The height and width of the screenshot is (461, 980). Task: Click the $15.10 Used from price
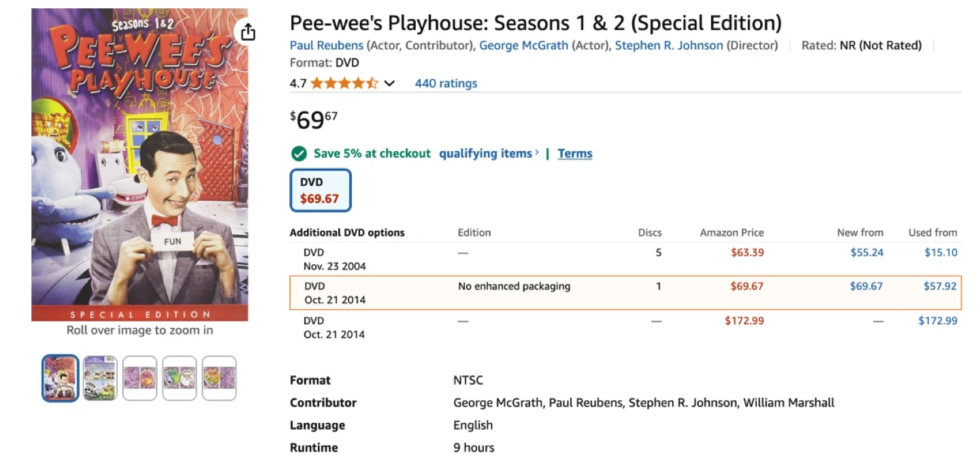pyautogui.click(x=941, y=253)
